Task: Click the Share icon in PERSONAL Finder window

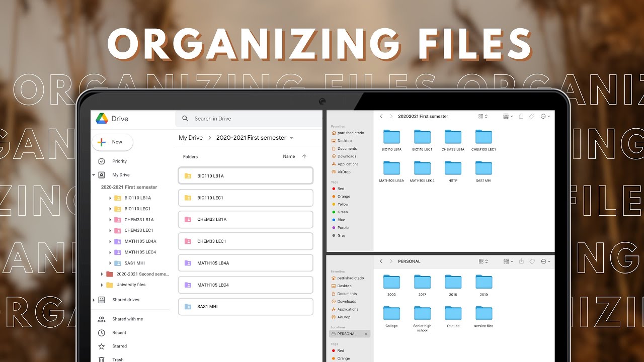Action: tap(521, 261)
